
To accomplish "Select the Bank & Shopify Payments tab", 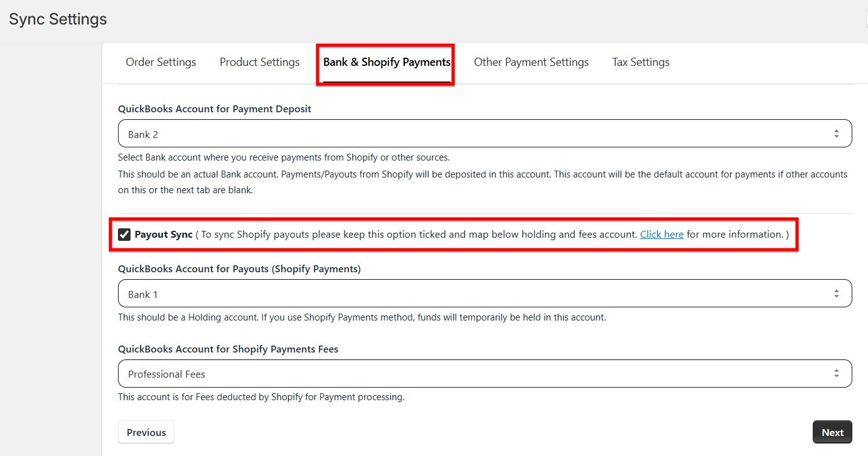I will coord(387,62).
